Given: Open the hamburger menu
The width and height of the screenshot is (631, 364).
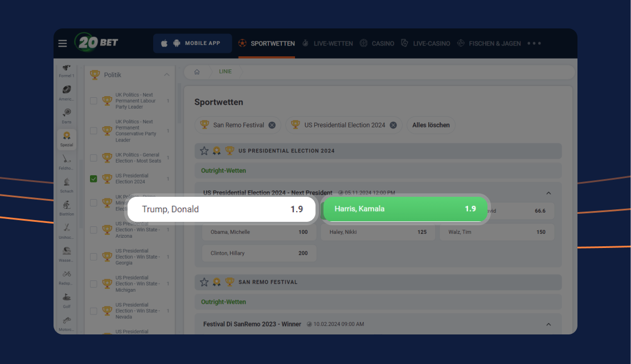Looking at the screenshot, I should pos(63,43).
